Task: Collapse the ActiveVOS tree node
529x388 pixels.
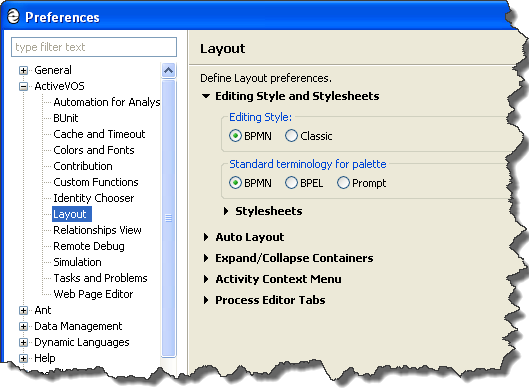Action: tap(23, 86)
